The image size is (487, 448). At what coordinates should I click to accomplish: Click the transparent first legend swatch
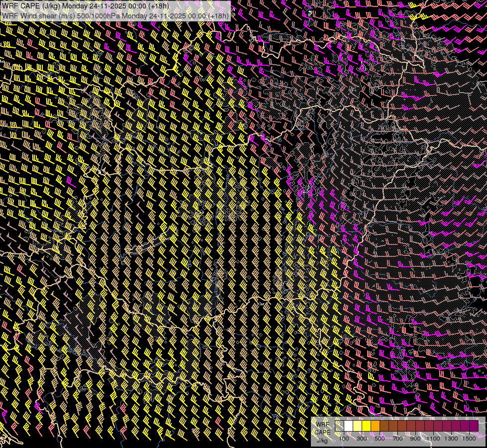(x=339, y=426)
